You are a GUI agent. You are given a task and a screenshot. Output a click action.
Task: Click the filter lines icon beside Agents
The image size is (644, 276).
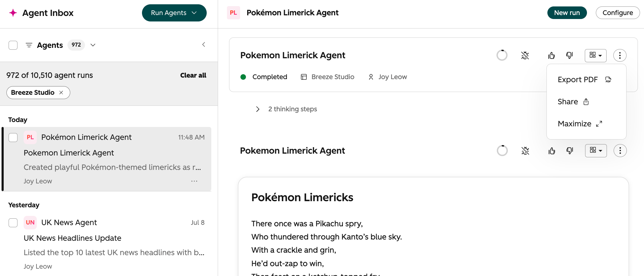pyautogui.click(x=29, y=45)
